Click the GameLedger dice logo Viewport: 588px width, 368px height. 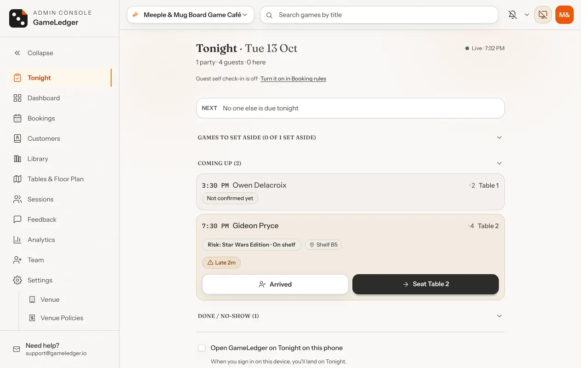[18, 18]
